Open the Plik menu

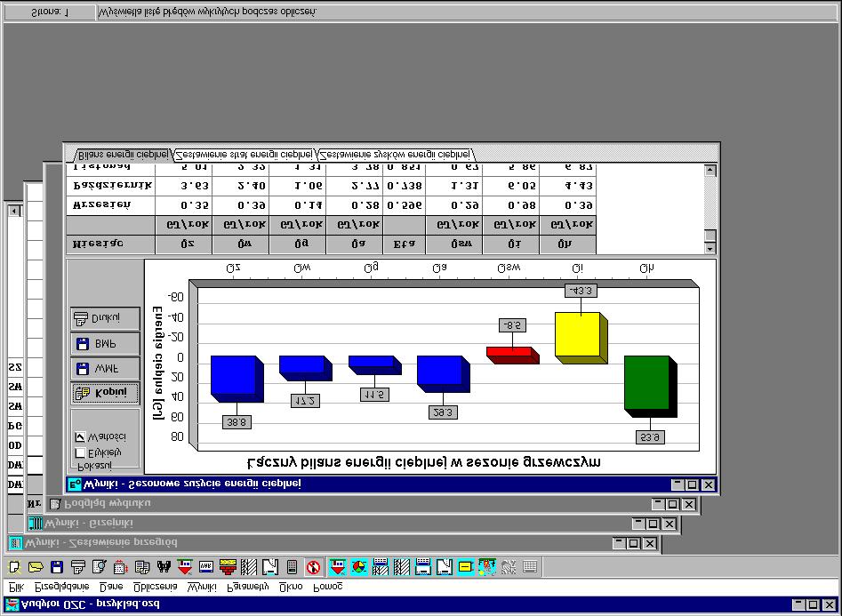point(17,587)
